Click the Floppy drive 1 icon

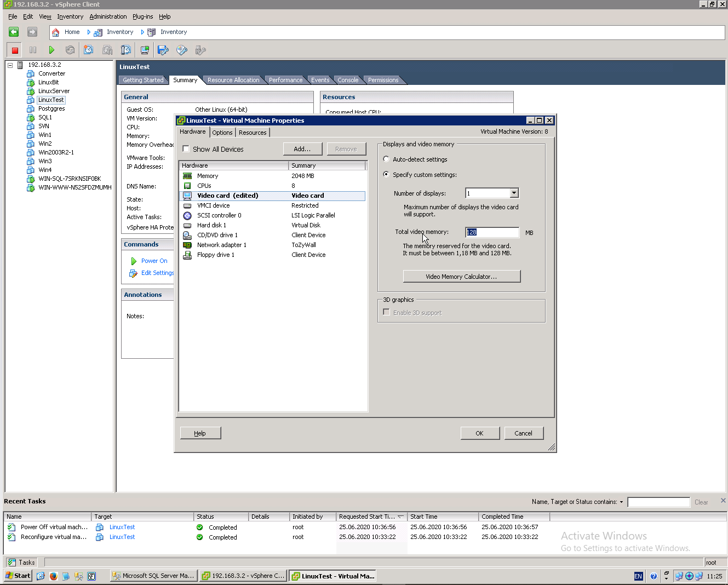(x=187, y=255)
